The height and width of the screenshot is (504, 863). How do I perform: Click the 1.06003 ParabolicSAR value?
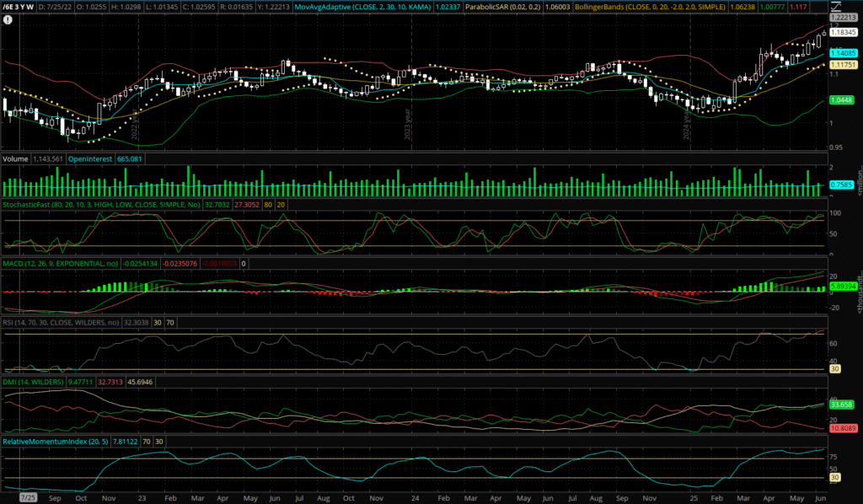(x=557, y=7)
